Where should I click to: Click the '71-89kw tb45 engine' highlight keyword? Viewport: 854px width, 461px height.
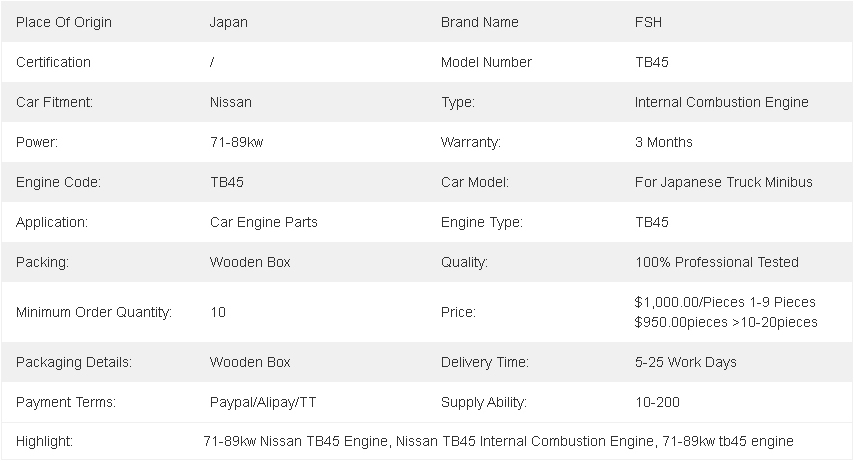(x=728, y=441)
